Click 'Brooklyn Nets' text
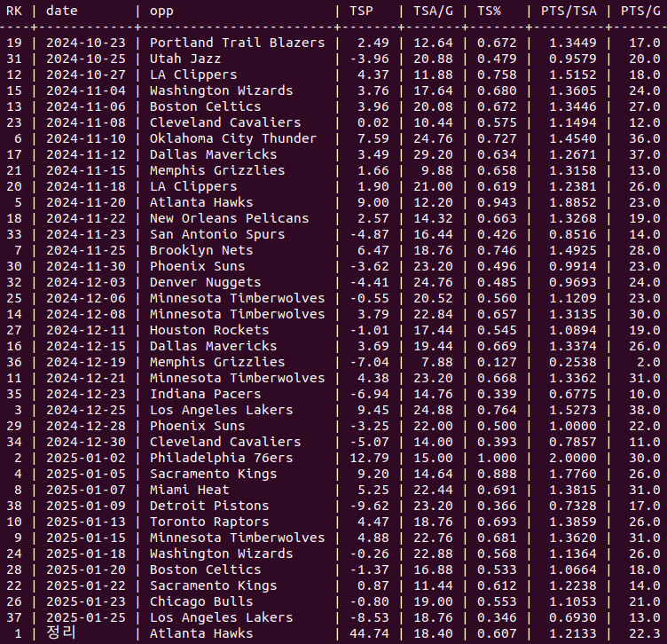The width and height of the screenshot is (667, 644). (x=201, y=250)
